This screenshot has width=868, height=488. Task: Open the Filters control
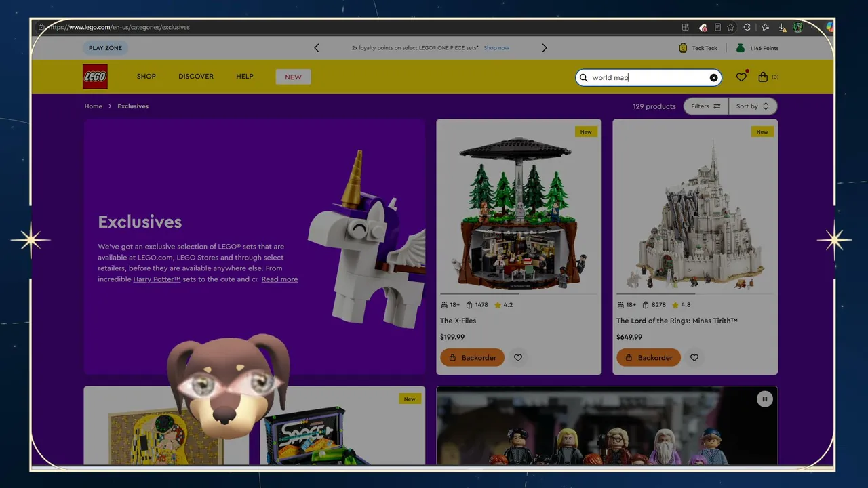tap(706, 106)
